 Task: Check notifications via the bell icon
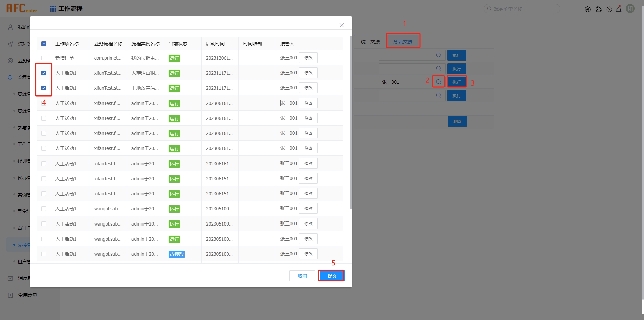point(619,9)
